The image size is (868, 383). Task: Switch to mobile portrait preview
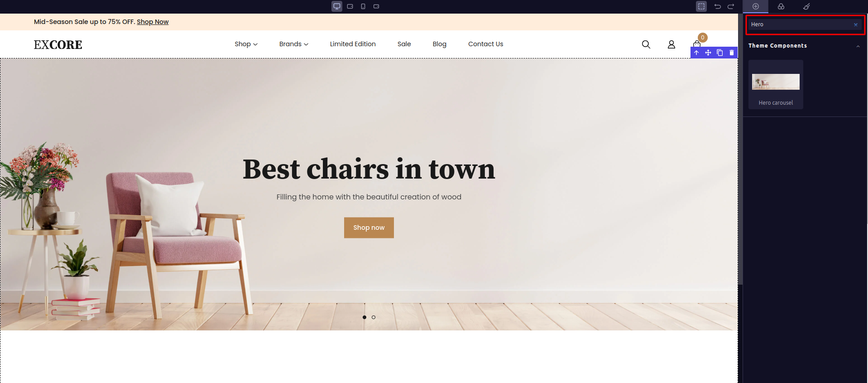363,6
